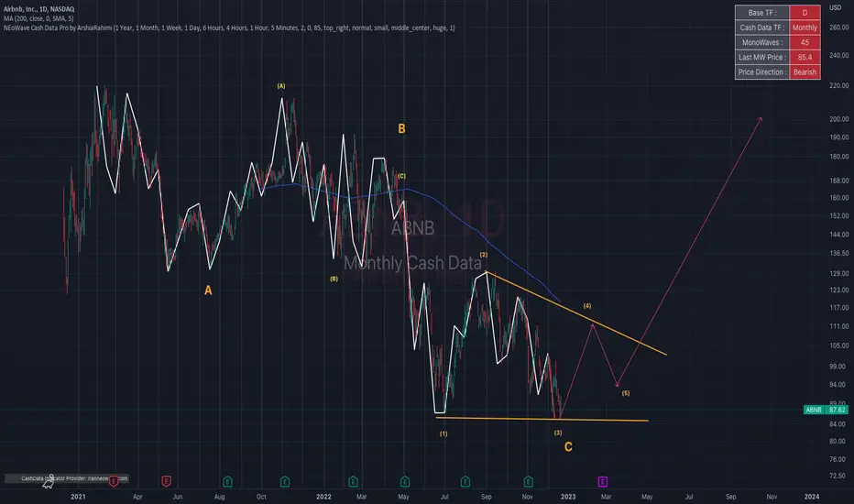Screen dimensions: 854x504
Task: Click the CashData Indicator Provider label
Action: pyautogui.click(x=67, y=478)
